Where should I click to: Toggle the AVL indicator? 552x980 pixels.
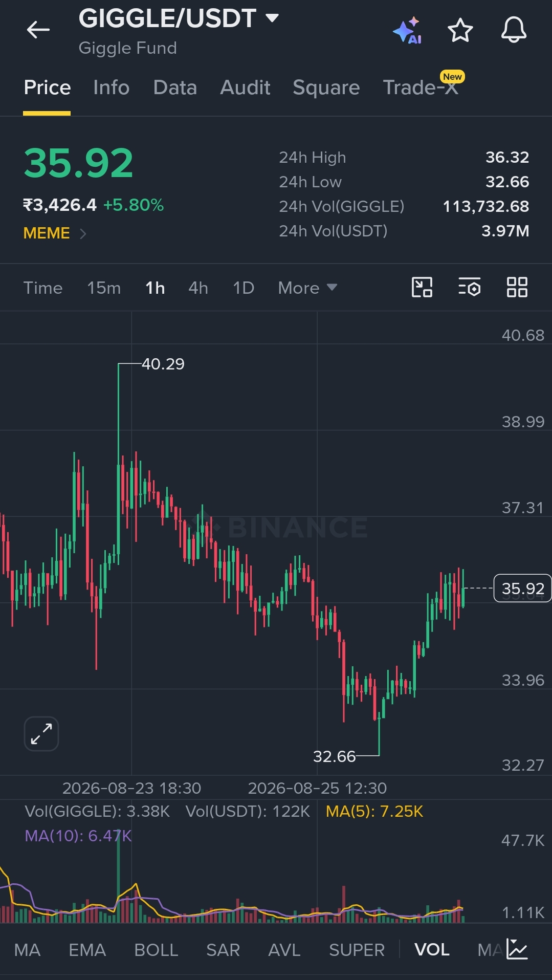[284, 950]
